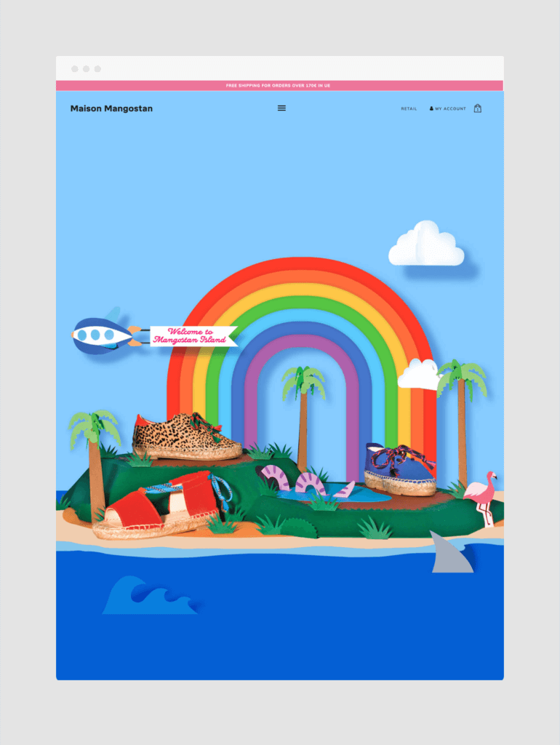Select the leopard print espadrille shoe

(186, 437)
